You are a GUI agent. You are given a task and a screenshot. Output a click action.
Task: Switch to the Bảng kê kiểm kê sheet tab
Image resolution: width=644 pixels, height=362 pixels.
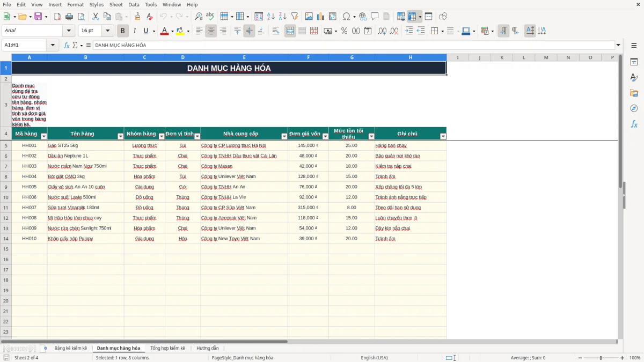[70, 349]
